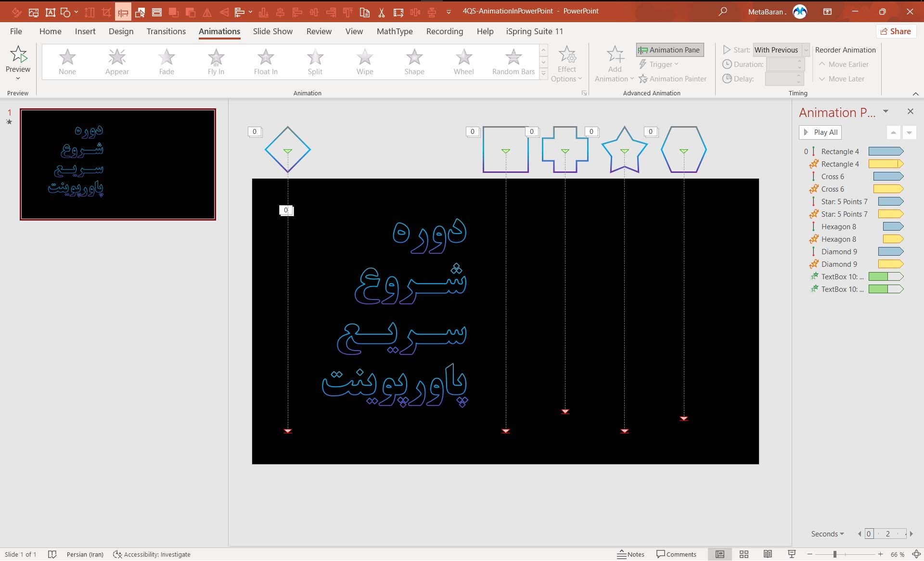Switch to the Slide Show tab
Image resolution: width=924 pixels, height=561 pixels.
click(273, 31)
